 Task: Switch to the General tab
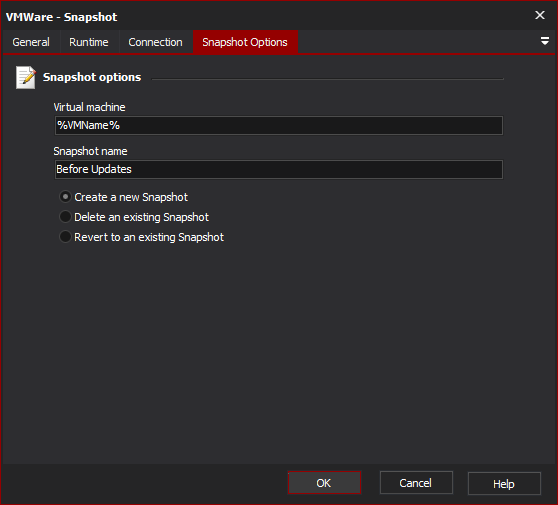point(31,42)
